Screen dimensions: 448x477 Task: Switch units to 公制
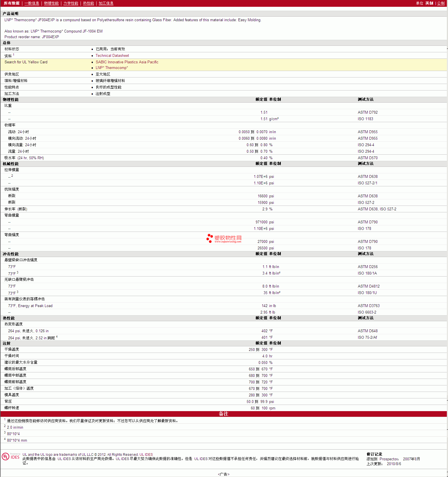click(441, 3)
